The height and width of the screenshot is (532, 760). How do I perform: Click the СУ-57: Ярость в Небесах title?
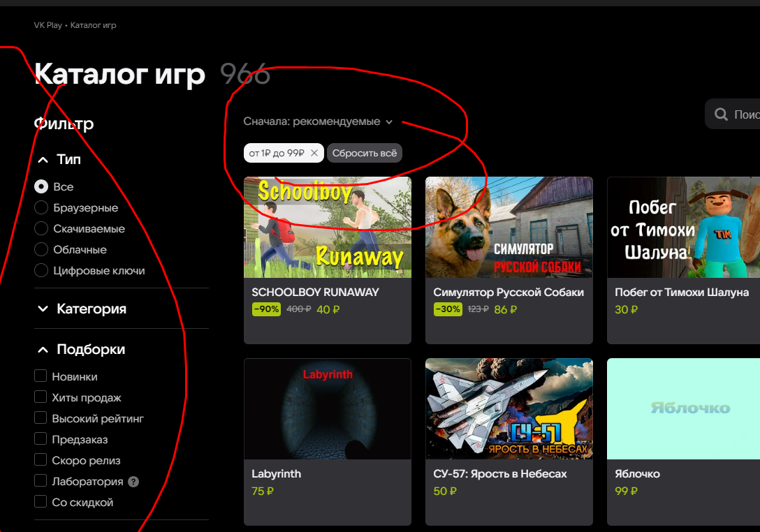point(499,474)
